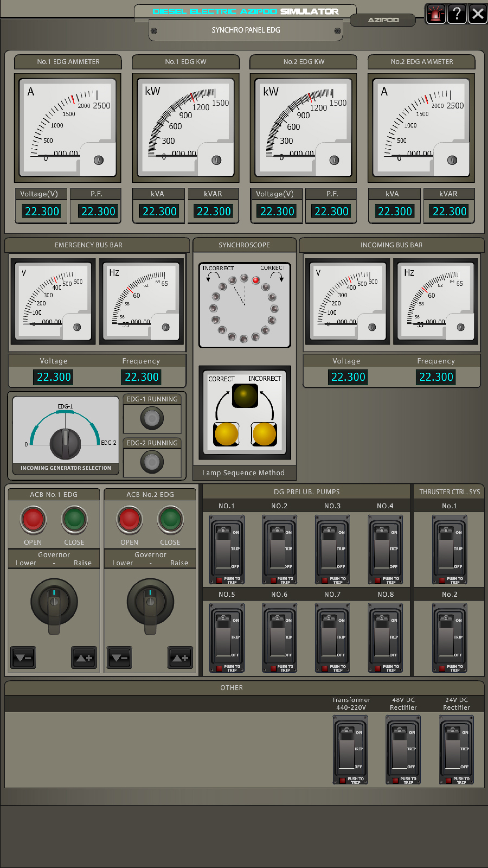The image size is (488, 868).
Task: Toggle the 48V DC Rectifier breaker
Action: [x=403, y=750]
